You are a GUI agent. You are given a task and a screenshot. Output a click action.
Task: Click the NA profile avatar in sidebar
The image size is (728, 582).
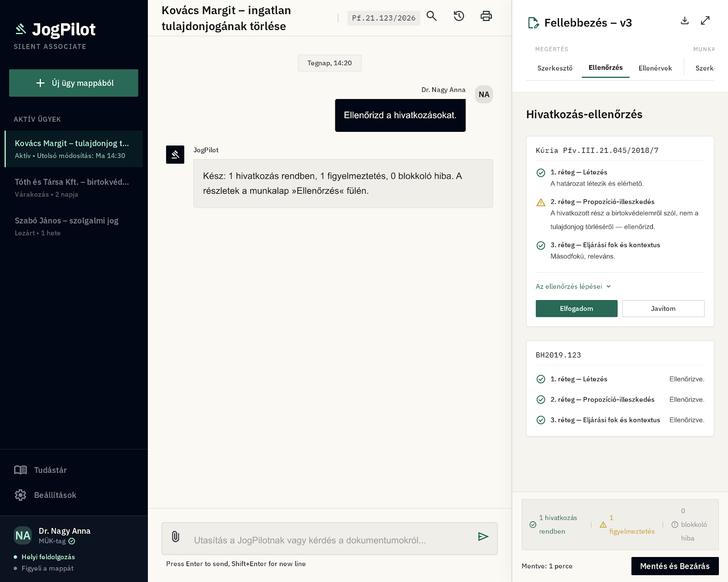[23, 536]
